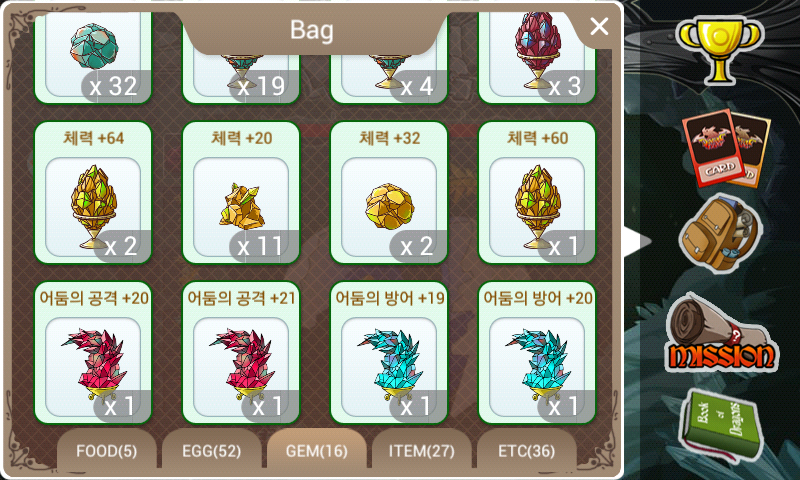Viewport: 800px width, 480px height.
Task: Select the teal round gem x32
Action: pos(93,57)
